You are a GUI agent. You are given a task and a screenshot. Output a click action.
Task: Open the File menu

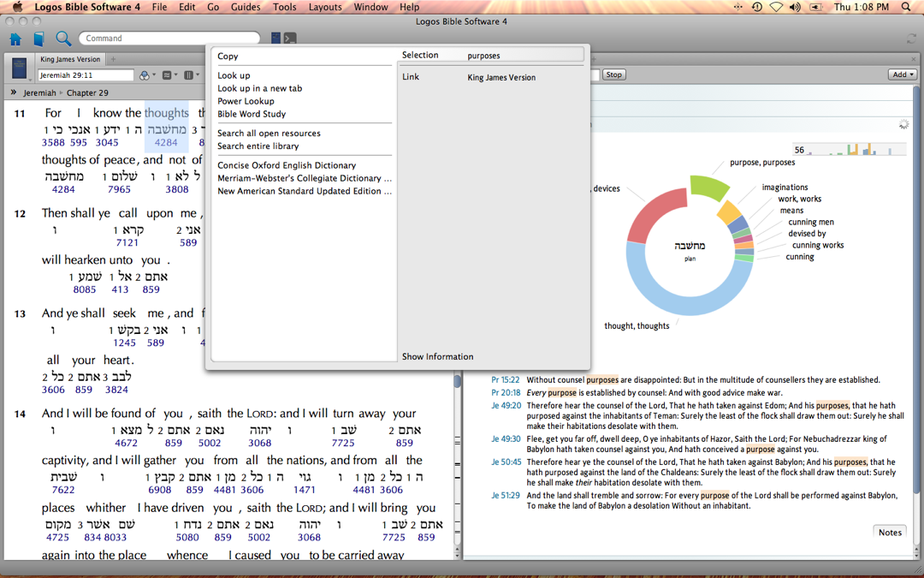[159, 7]
